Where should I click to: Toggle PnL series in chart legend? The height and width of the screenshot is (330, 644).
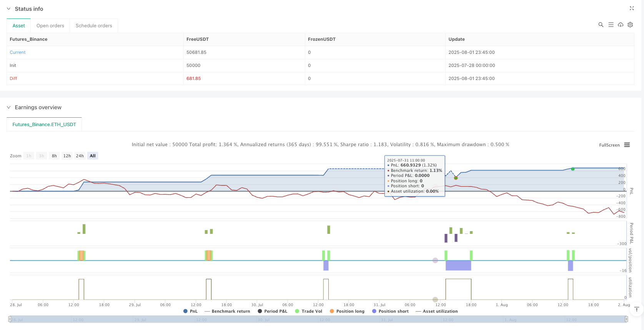coord(190,311)
